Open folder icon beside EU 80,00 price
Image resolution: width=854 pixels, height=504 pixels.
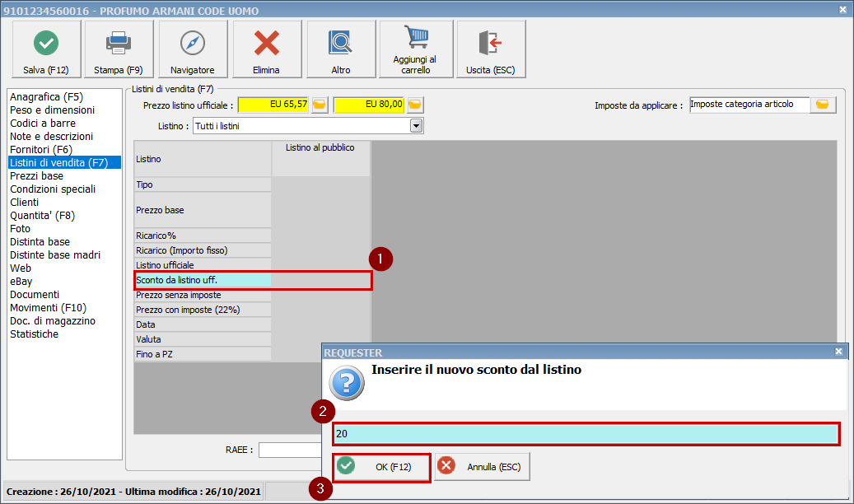[x=415, y=105]
